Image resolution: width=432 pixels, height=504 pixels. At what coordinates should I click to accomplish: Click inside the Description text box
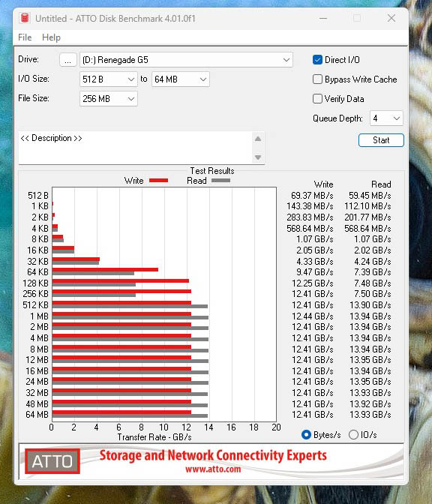click(135, 148)
